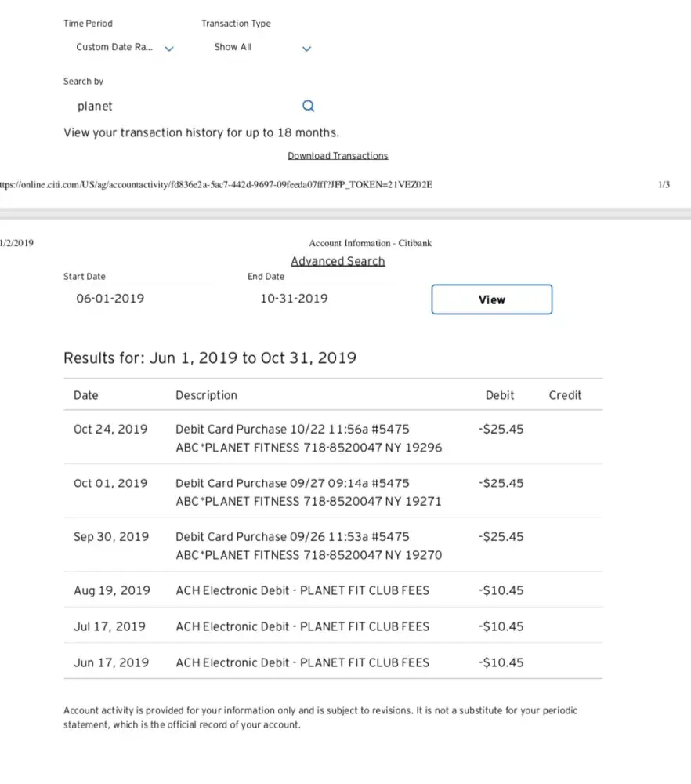Open the Oct 01, 2019 debit card purchase

point(308,492)
